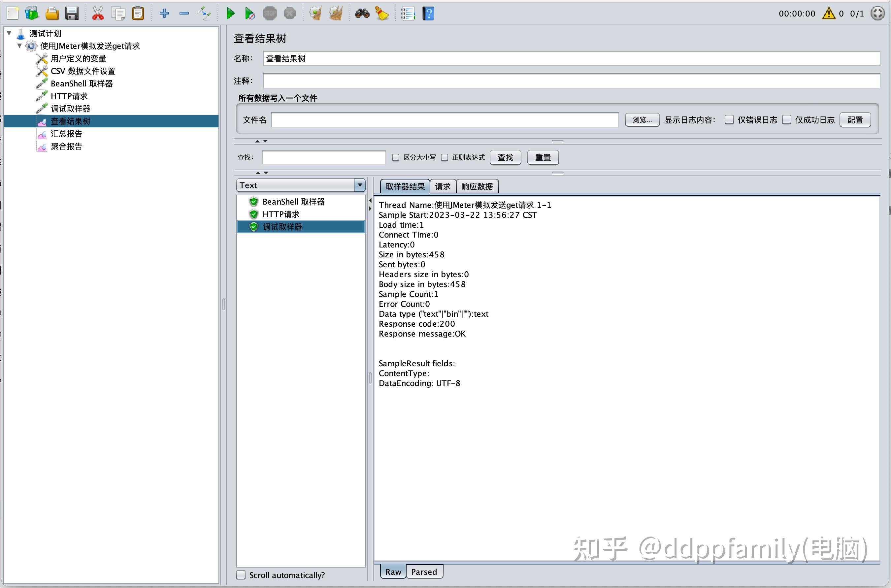Save the test plan with the floppy disk icon
Viewport: 891px width, 588px height.
click(72, 14)
